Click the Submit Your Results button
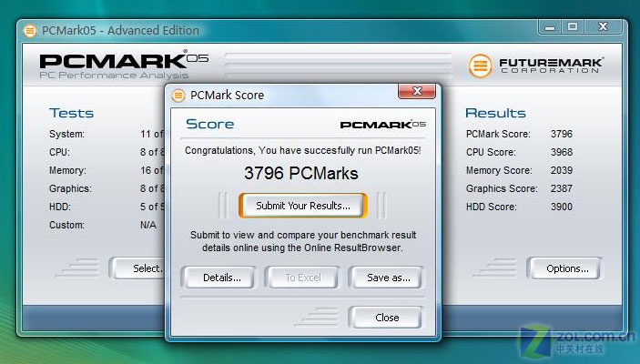Viewport: 640px width, 364px height. [x=303, y=206]
